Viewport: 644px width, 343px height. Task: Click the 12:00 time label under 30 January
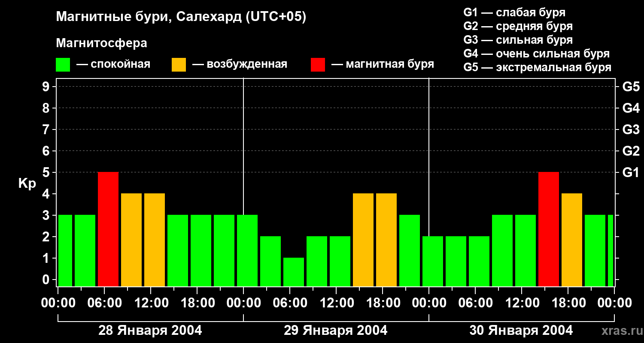point(522,303)
